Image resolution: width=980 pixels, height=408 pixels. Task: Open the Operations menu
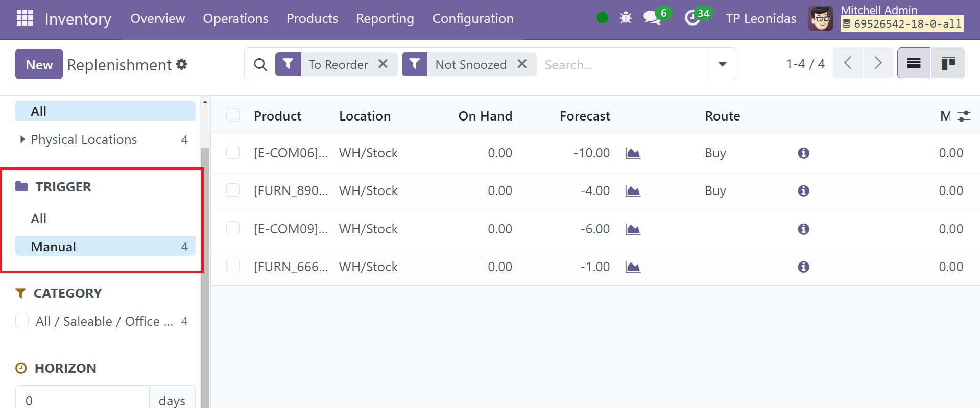(235, 18)
